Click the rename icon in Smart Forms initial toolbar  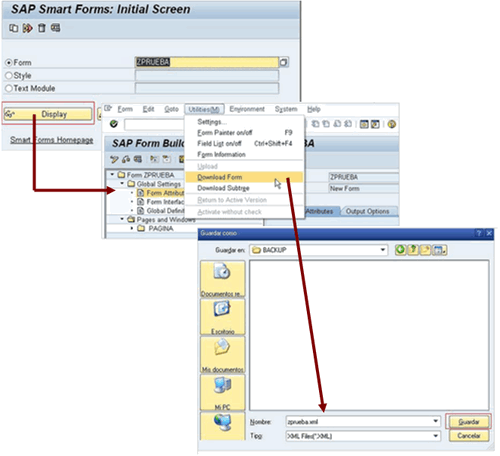point(27,28)
